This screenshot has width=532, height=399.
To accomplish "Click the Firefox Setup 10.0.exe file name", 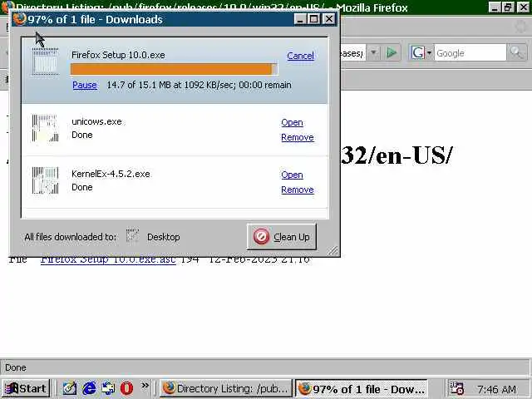I will [118, 55].
